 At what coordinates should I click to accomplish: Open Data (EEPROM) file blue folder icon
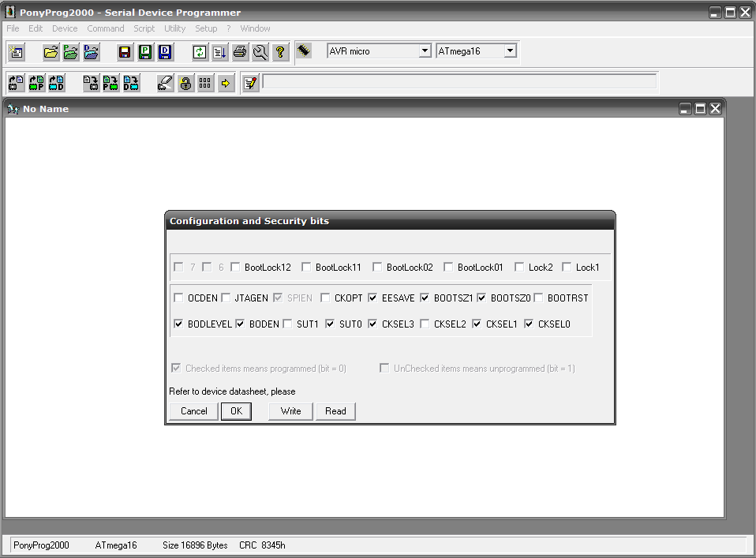pyautogui.click(x=91, y=51)
